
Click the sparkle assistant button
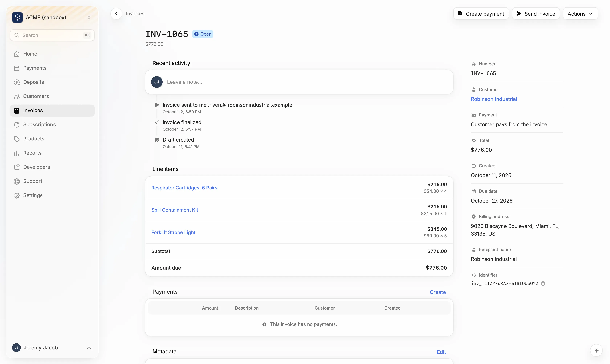[x=597, y=351]
